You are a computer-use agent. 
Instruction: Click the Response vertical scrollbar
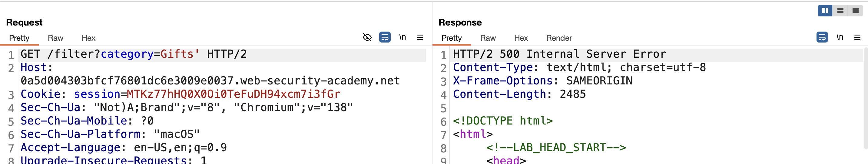pyautogui.click(x=866, y=98)
